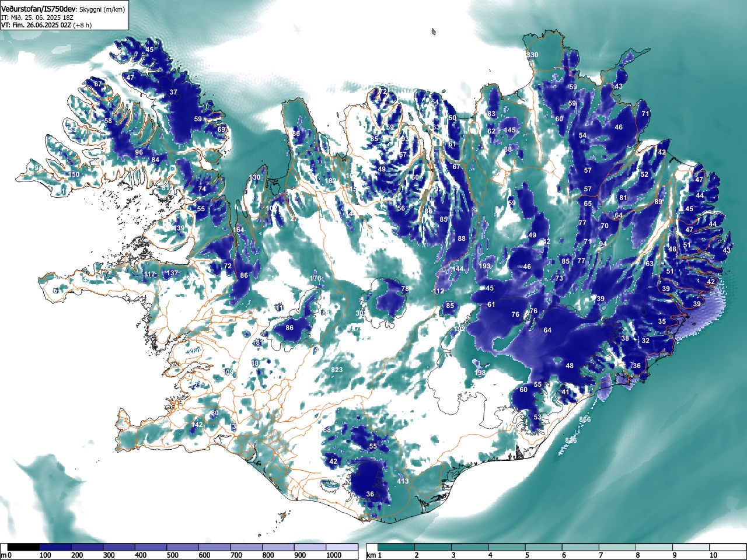Click the visibility value '413' near the south coast
The height and width of the screenshot is (560, 747).
(403, 481)
